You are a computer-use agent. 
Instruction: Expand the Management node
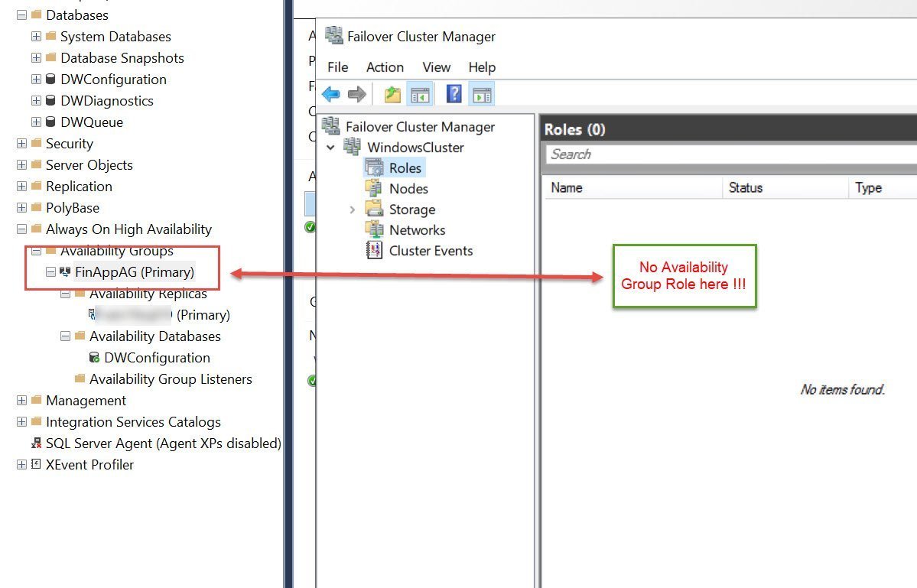(x=21, y=401)
